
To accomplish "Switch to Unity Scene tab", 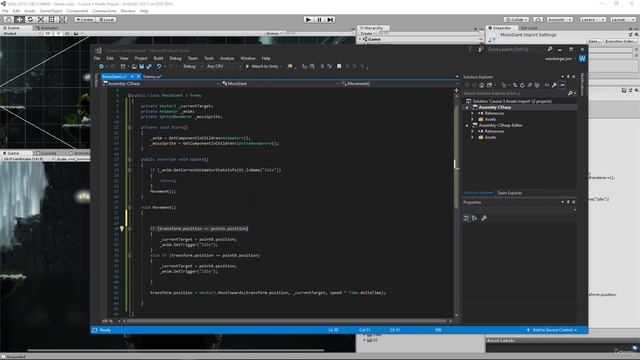I will click(x=12, y=28).
